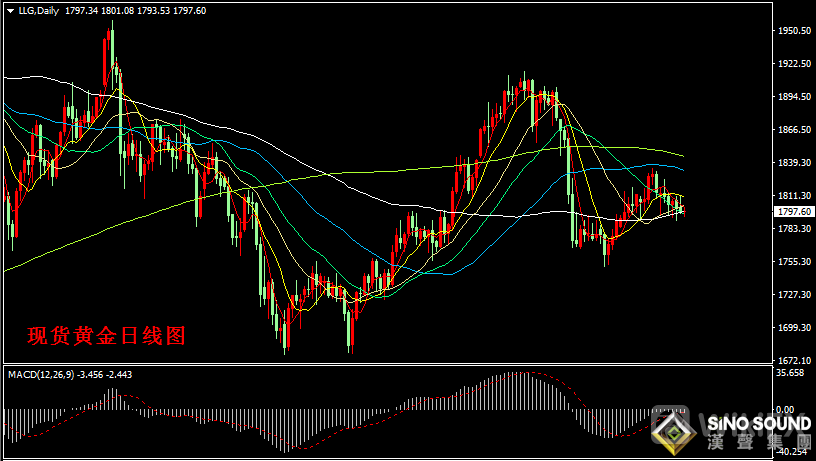Click the 1894.50 price axis label

point(794,97)
